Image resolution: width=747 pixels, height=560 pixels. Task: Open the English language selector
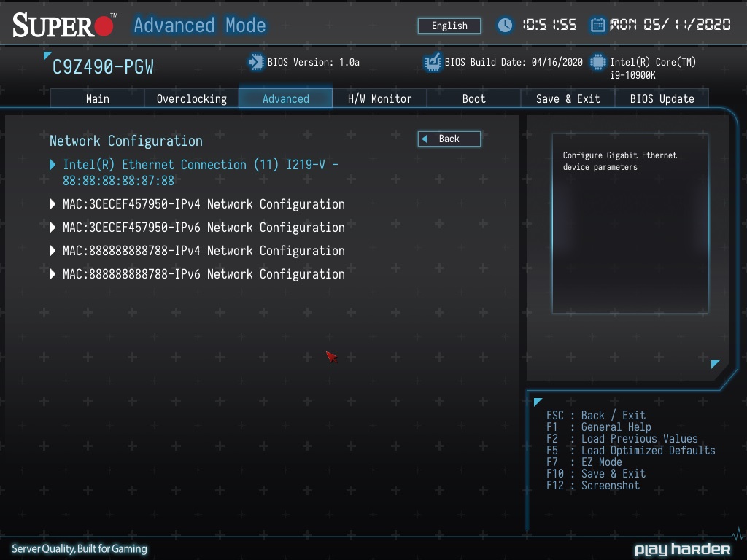pos(449,26)
